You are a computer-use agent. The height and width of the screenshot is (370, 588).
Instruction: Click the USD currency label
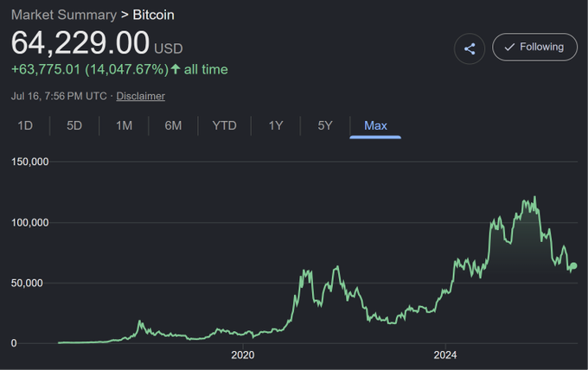pos(169,48)
